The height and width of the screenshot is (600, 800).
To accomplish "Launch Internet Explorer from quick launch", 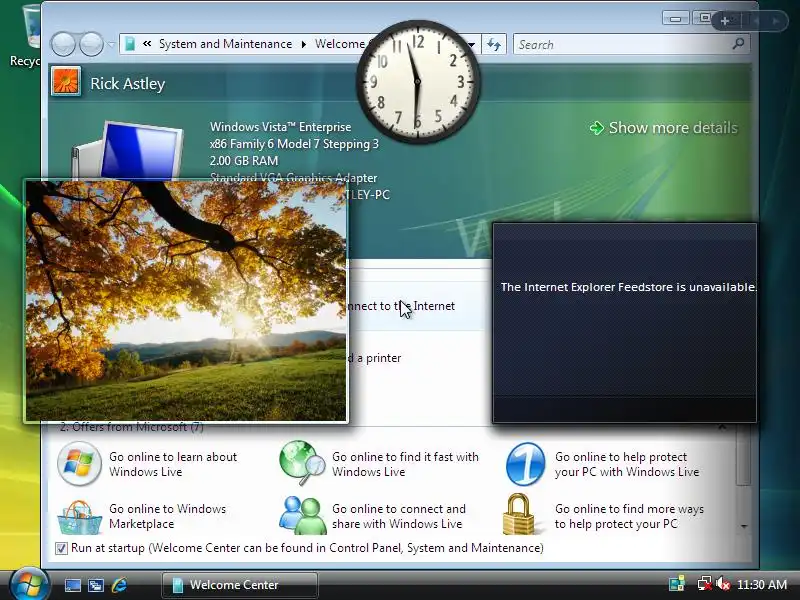I will point(119,585).
